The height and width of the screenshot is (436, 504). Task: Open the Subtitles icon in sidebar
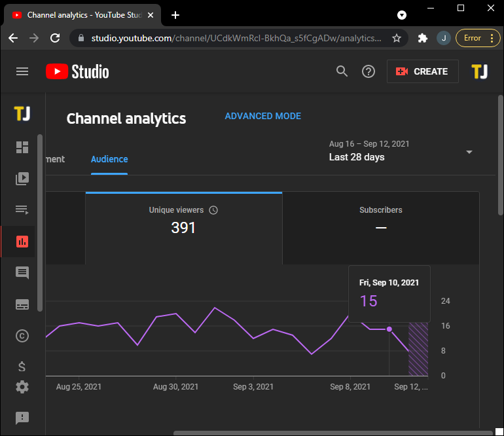pos(22,304)
